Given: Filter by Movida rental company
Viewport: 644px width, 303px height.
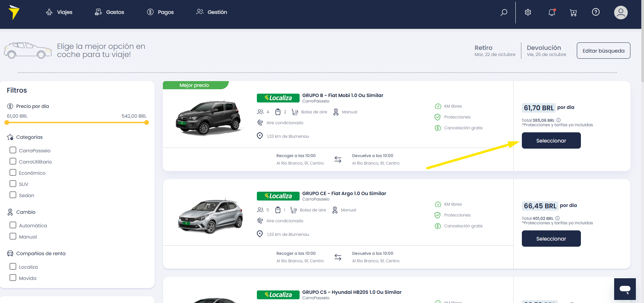Looking at the screenshot, I should tap(13, 278).
